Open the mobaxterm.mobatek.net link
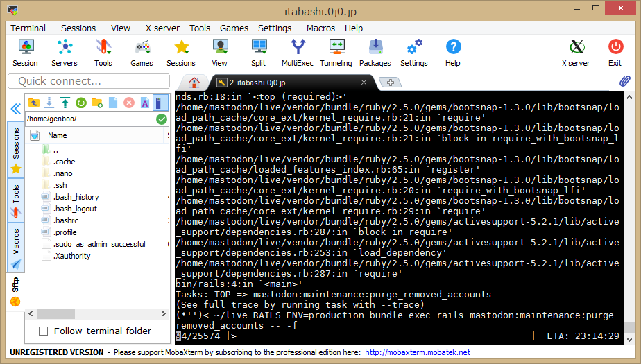The width and height of the screenshot is (641, 364). (x=417, y=352)
